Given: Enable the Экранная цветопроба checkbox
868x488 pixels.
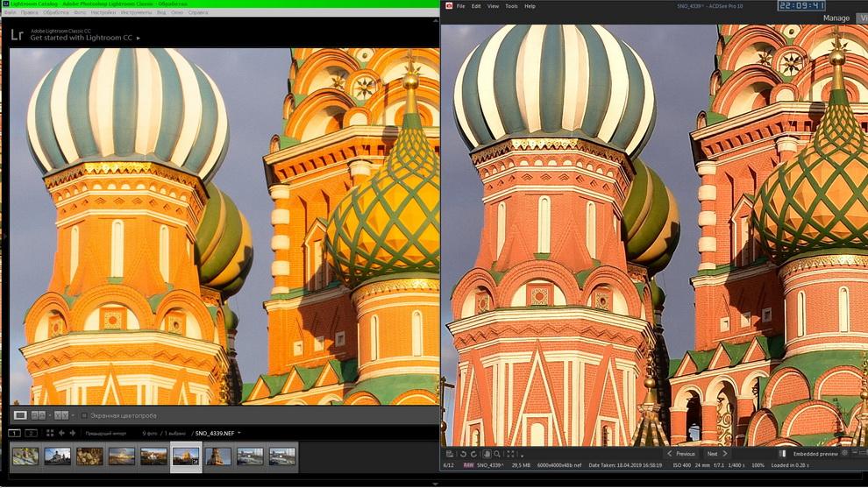Looking at the screenshot, I should point(84,415).
